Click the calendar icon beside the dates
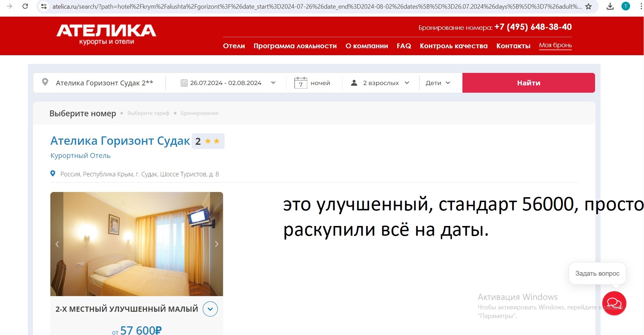 (x=184, y=83)
